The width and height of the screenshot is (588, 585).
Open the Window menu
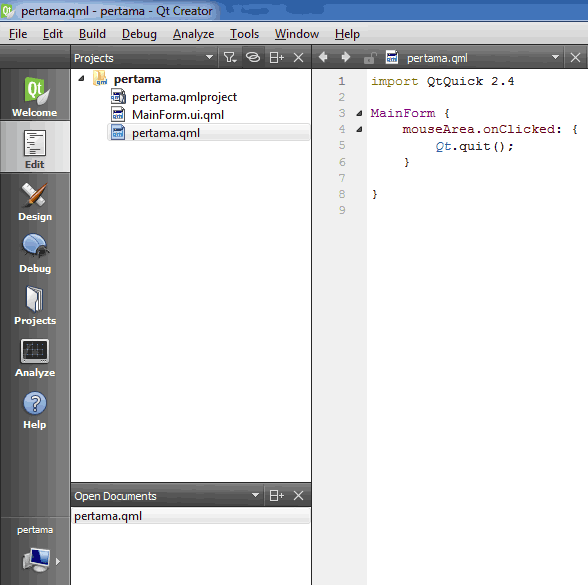point(297,34)
